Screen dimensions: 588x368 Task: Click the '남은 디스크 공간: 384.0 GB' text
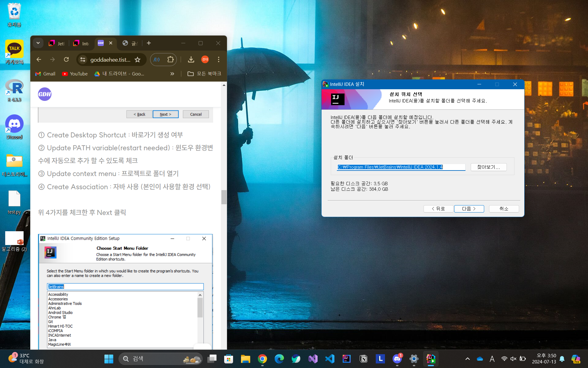(x=360, y=189)
